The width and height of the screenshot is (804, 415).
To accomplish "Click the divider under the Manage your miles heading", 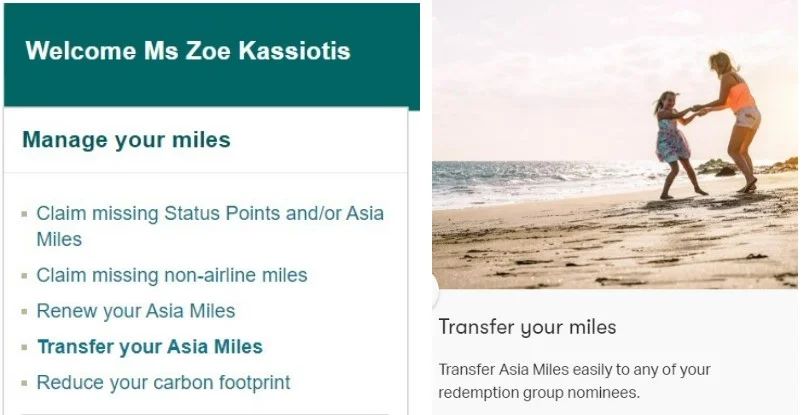I will (206, 173).
